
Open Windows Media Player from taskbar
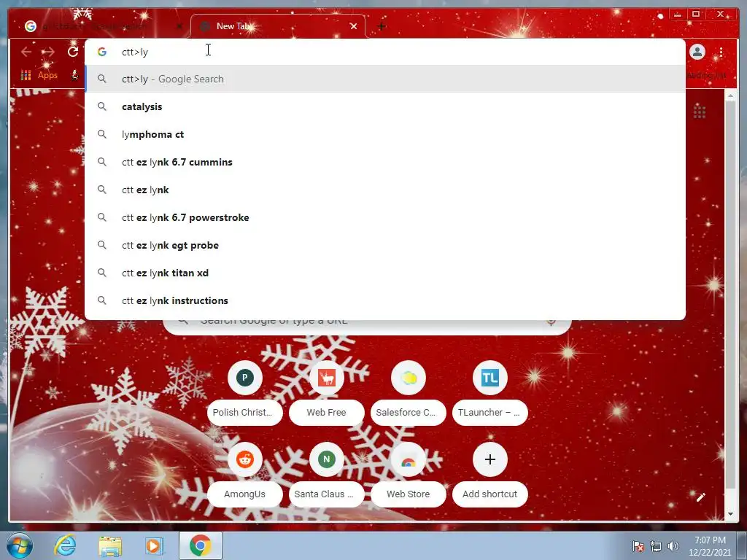tap(154, 545)
